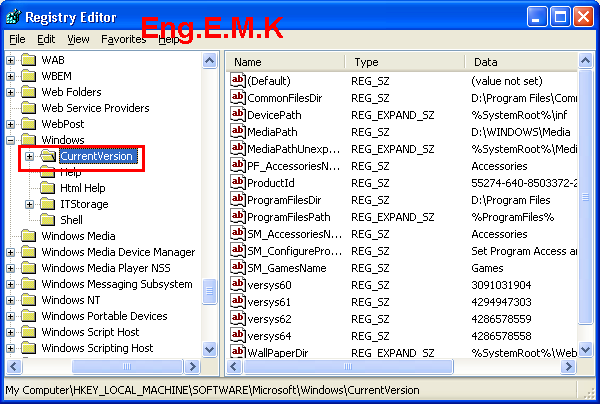Click the Registry Editor title bar icon
The width and height of the screenshot is (600, 404).
pyautogui.click(x=13, y=17)
